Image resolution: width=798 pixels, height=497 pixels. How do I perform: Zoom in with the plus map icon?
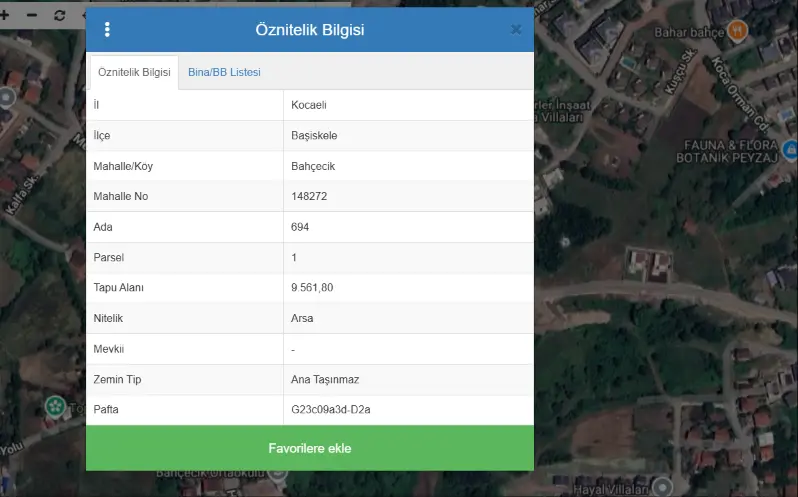point(5,15)
